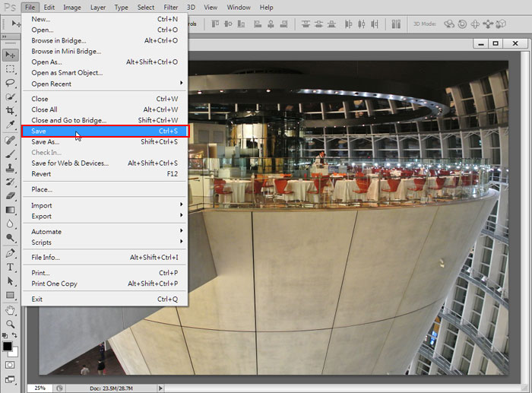Choose Open as Smart Object...

click(x=104, y=73)
